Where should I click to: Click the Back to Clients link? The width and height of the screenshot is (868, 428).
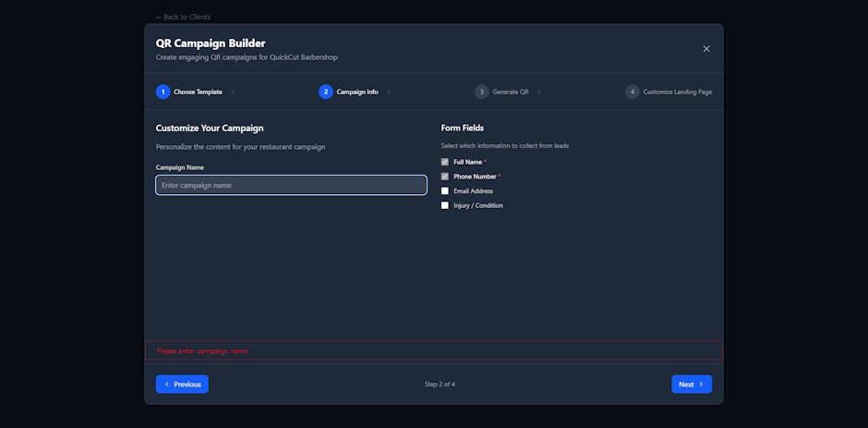click(182, 17)
